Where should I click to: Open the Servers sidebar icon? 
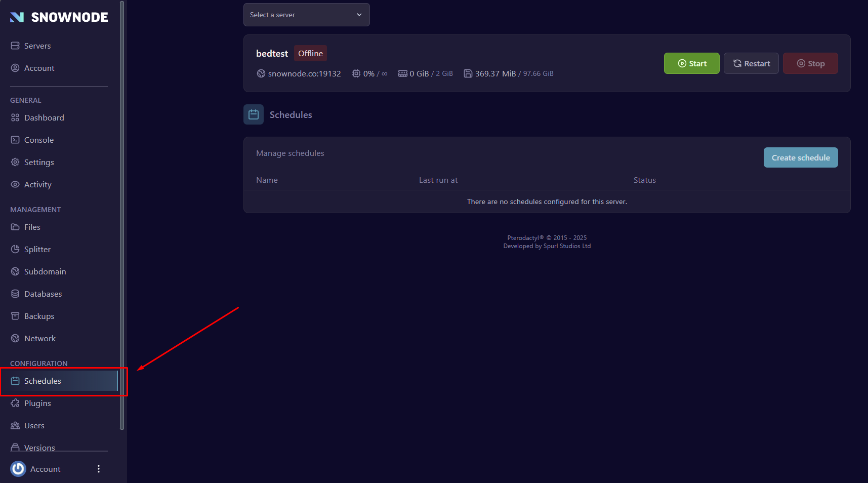point(15,46)
